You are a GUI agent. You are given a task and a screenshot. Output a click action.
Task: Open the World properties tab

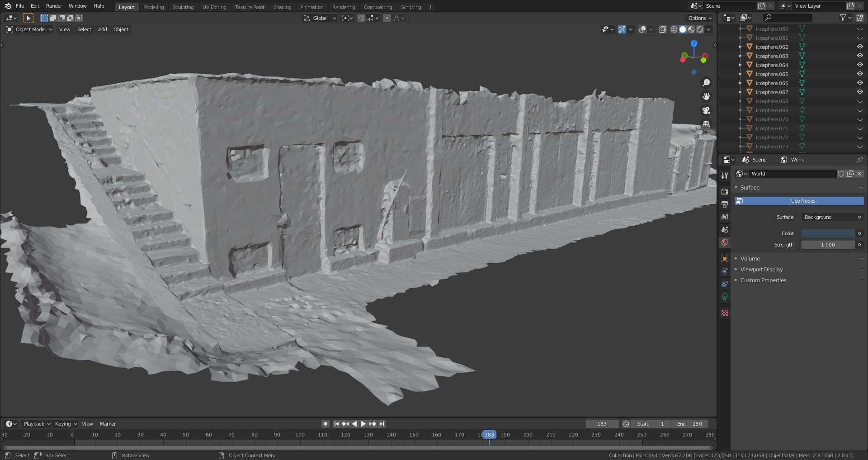tap(725, 242)
